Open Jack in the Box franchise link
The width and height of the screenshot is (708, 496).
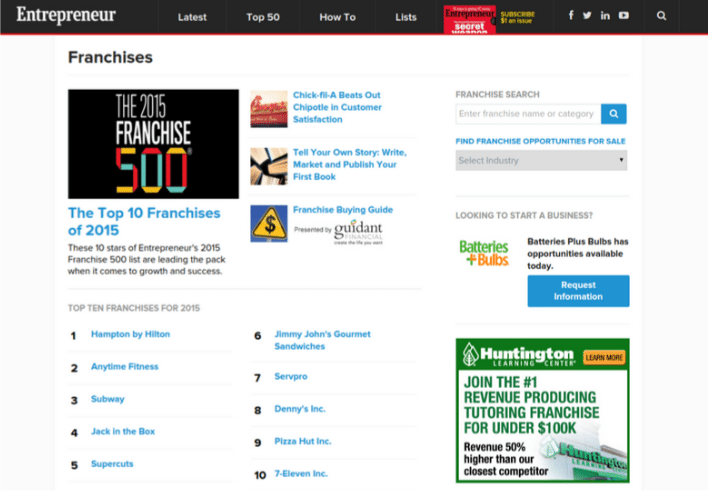click(x=123, y=431)
